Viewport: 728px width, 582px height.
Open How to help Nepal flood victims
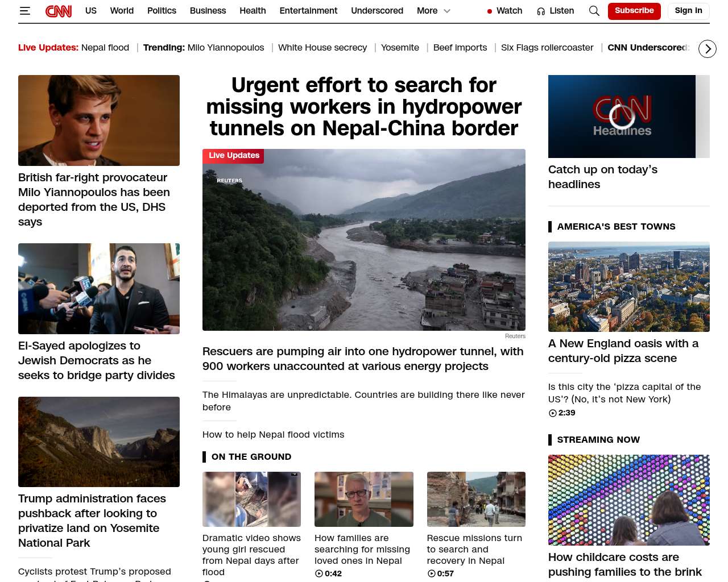tap(274, 435)
